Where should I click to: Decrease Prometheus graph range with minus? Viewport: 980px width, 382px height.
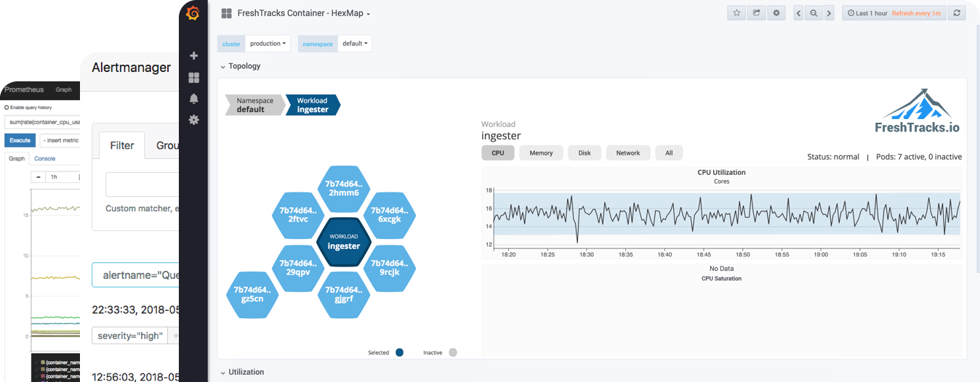38,177
